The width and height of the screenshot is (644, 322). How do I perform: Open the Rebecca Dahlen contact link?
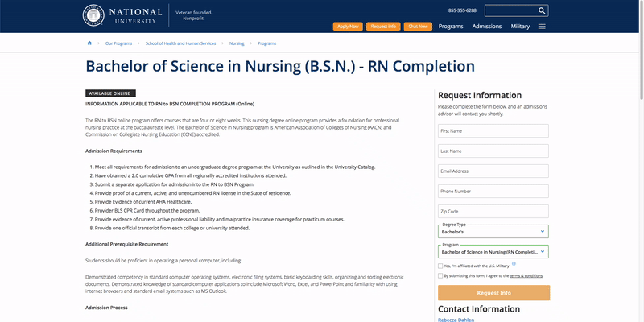tap(456, 320)
